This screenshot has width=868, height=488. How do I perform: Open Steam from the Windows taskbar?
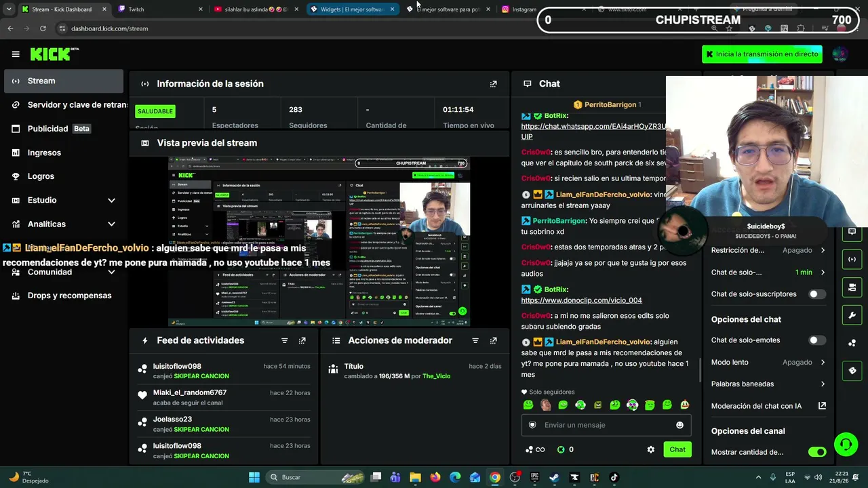(x=554, y=477)
